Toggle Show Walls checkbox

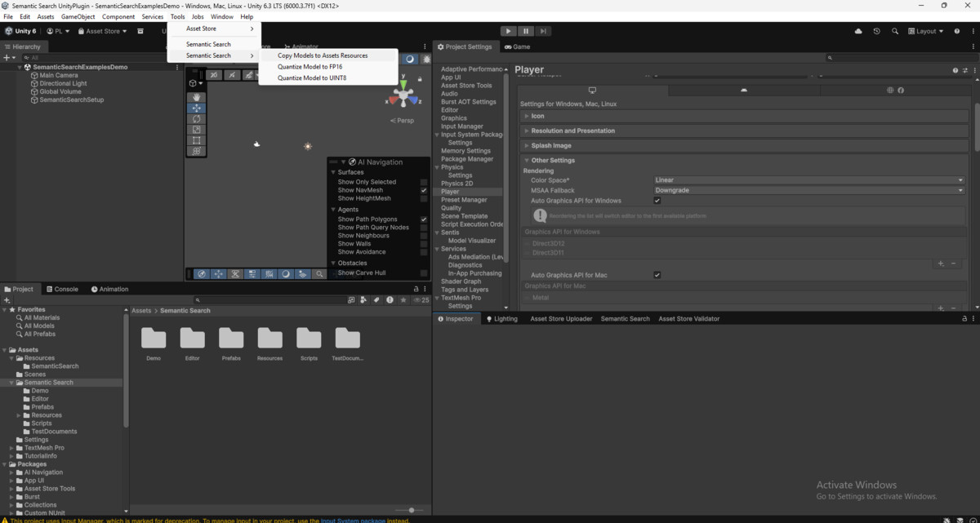[424, 244]
